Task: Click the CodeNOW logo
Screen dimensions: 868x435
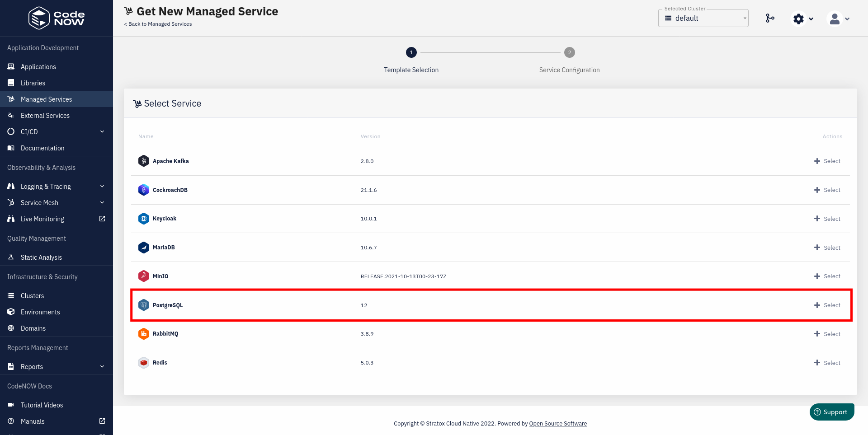Action: (57, 18)
